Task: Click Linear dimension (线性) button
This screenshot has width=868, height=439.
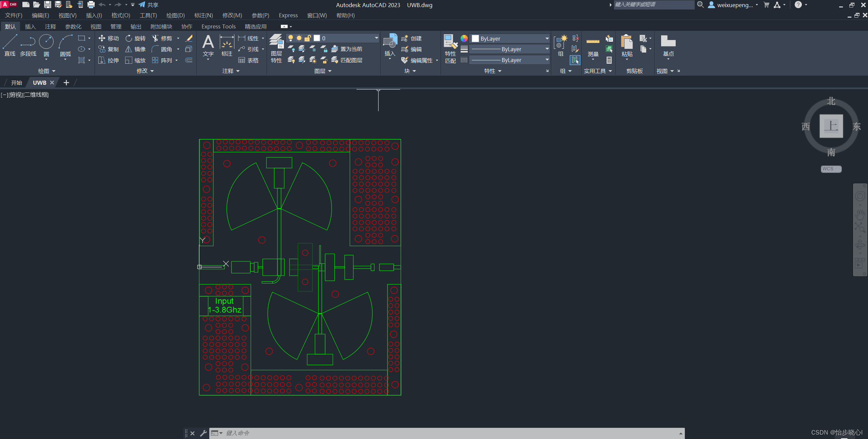Action: [249, 38]
